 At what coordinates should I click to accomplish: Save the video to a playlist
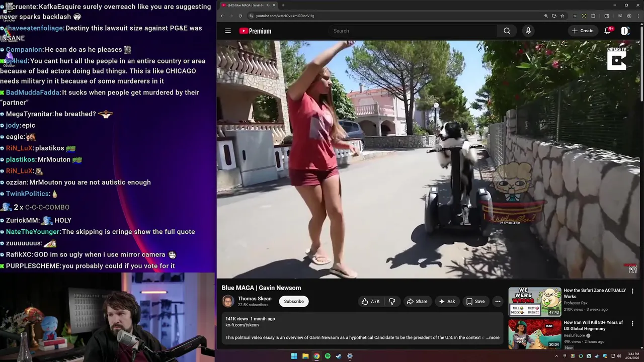(x=475, y=301)
